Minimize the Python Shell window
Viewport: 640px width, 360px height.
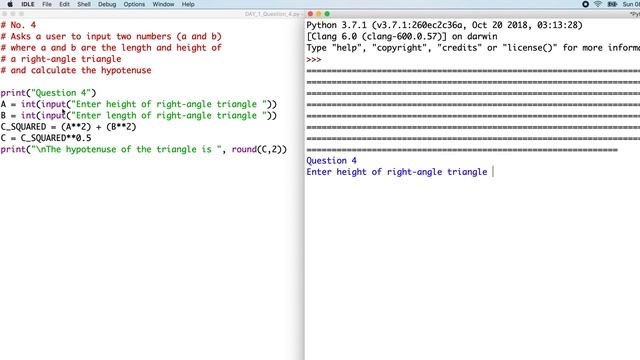[x=319, y=14]
